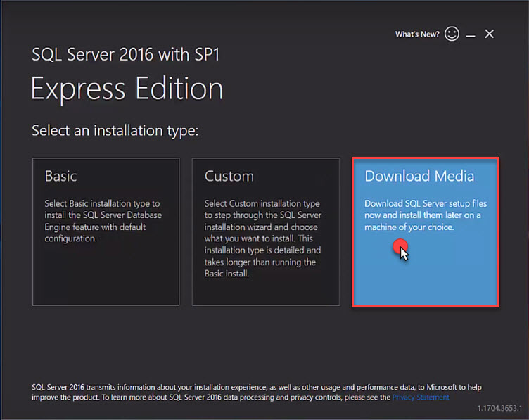Click 'Select an installation type:' label
Image resolution: width=529 pixels, height=420 pixels.
tap(115, 131)
